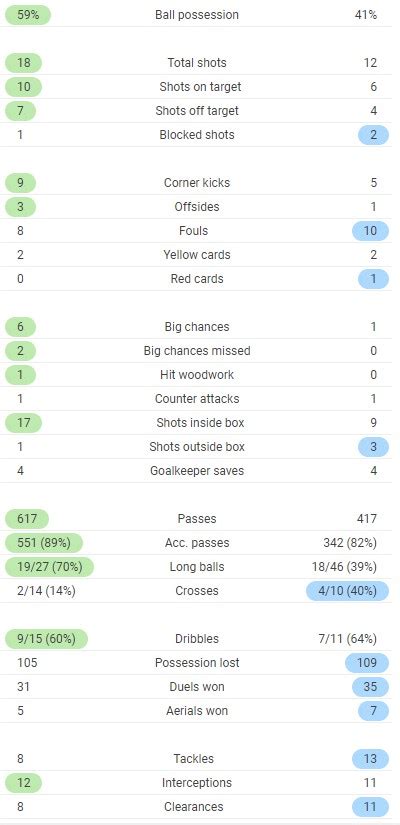Viewport: 400px width, 825px height.
Task: Click the green 617 passes badge
Action: [26, 519]
